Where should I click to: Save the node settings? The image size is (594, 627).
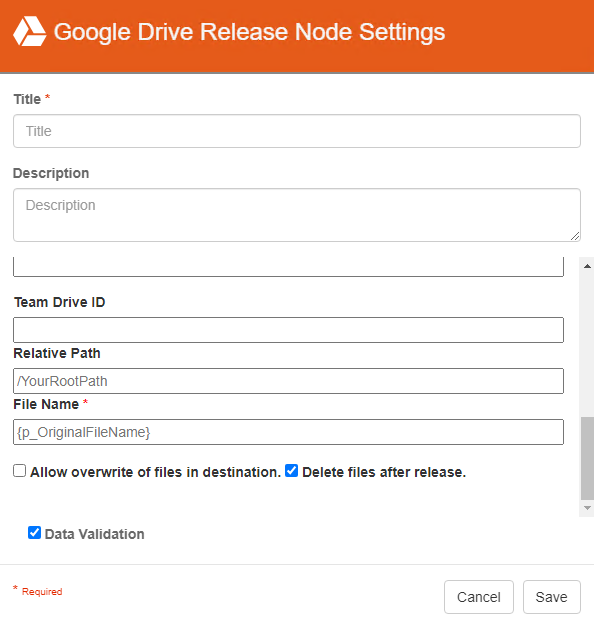click(x=552, y=597)
